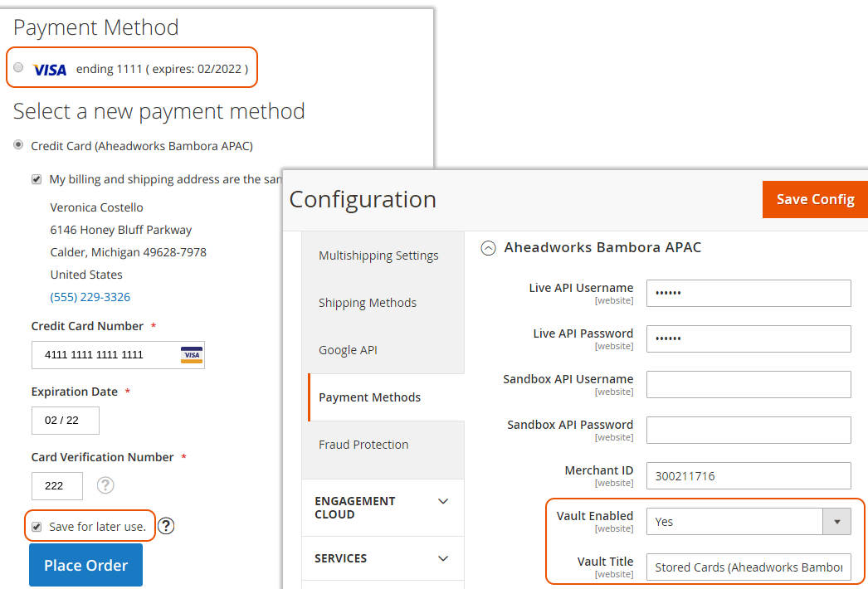Viewport: 868px width, 589px height.
Task: Click the Place Order button
Action: pyautogui.click(x=85, y=565)
